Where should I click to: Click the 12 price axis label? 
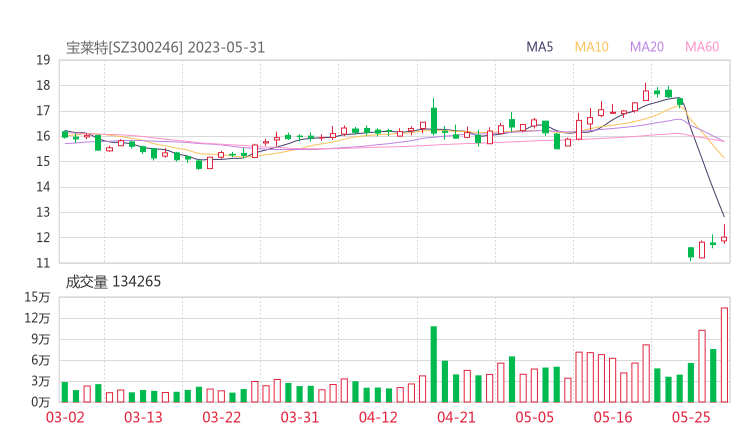(x=43, y=237)
